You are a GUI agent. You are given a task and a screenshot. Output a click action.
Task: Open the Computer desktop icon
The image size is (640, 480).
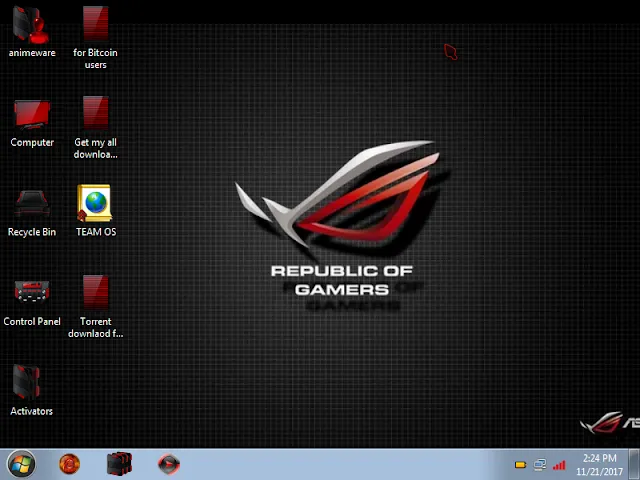32,114
